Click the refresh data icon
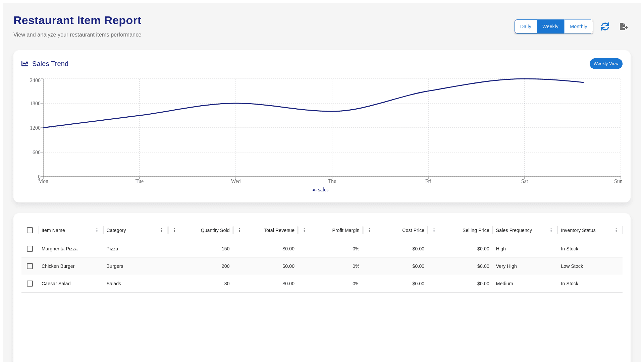 tap(605, 26)
